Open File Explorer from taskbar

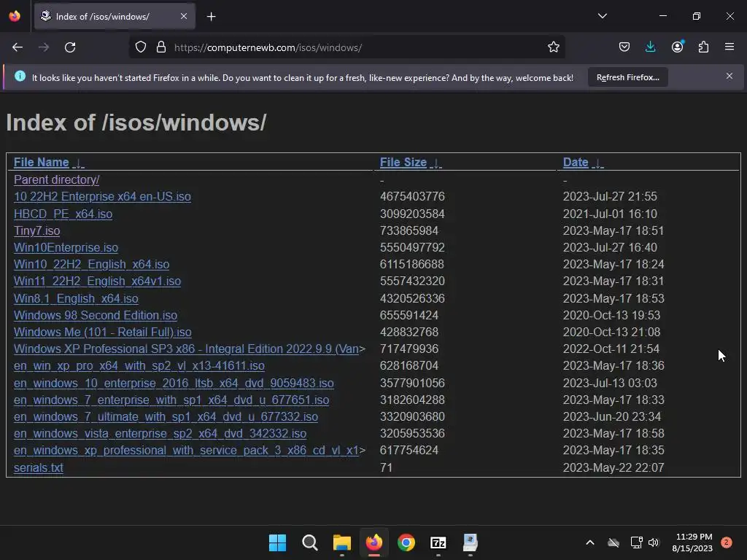coord(341,542)
